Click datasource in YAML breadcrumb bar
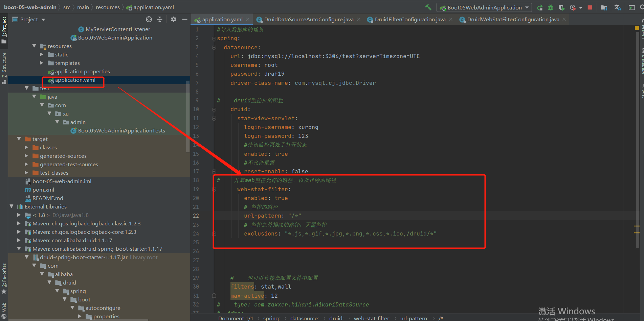 pos(305,318)
